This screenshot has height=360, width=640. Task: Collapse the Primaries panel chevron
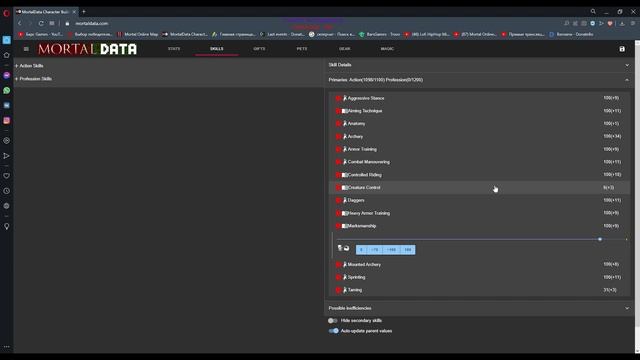(x=627, y=80)
